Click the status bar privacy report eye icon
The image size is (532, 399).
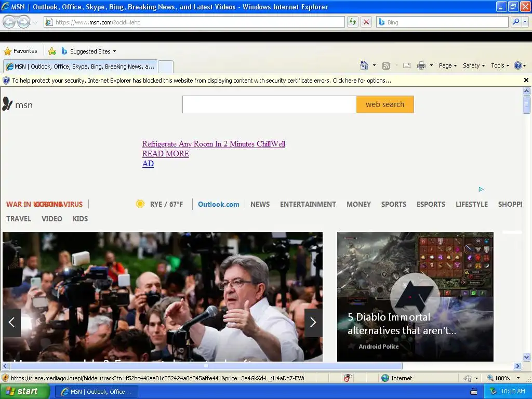(348, 378)
